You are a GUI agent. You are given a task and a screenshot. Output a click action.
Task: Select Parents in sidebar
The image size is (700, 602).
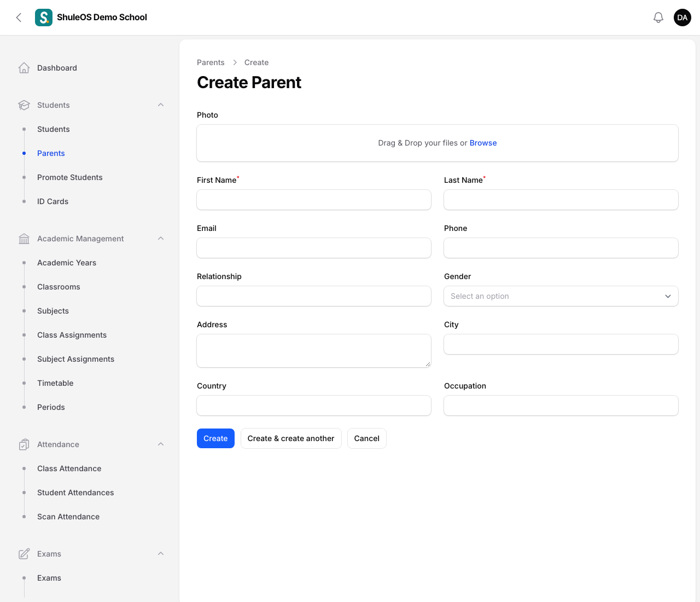coord(51,153)
